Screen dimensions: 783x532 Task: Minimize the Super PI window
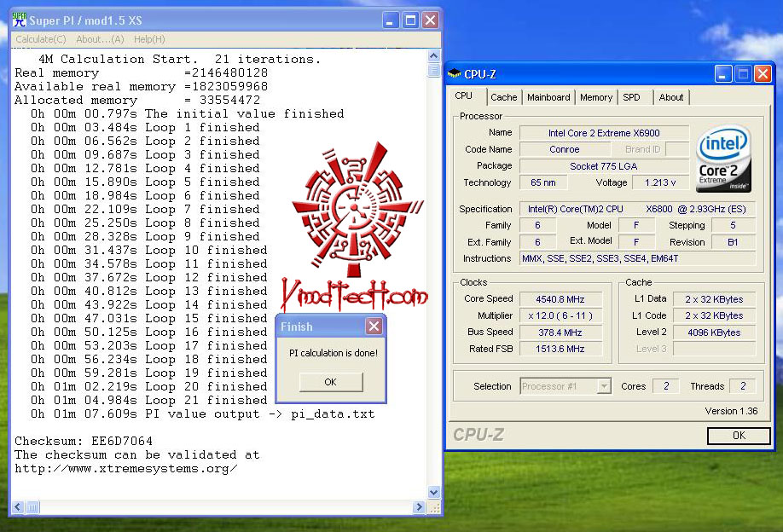[x=390, y=20]
